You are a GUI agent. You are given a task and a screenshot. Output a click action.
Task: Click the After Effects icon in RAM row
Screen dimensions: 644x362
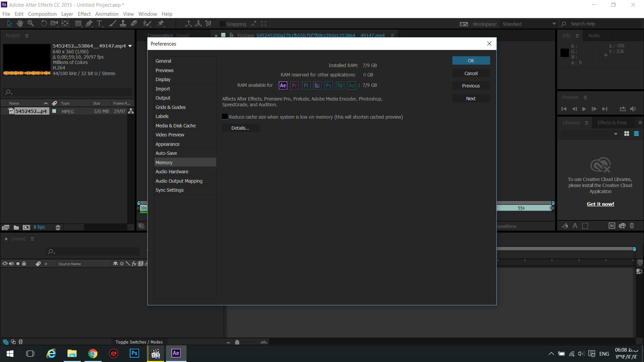point(283,85)
